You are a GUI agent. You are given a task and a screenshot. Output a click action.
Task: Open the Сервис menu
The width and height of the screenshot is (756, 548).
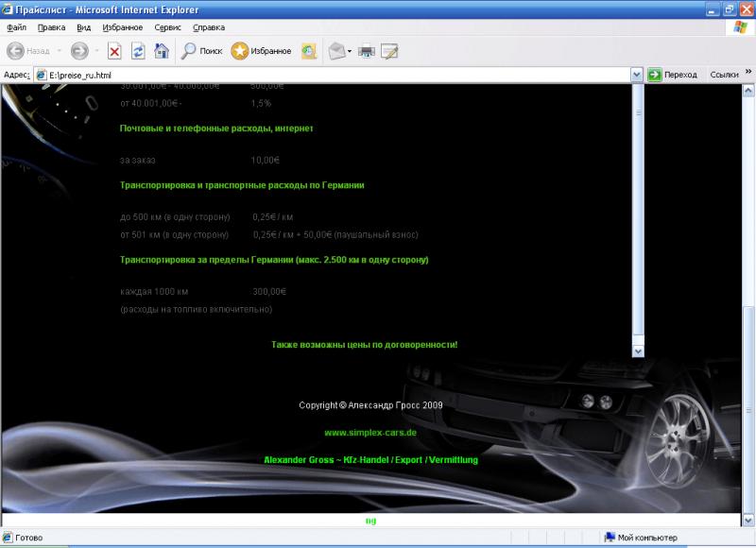coord(167,27)
